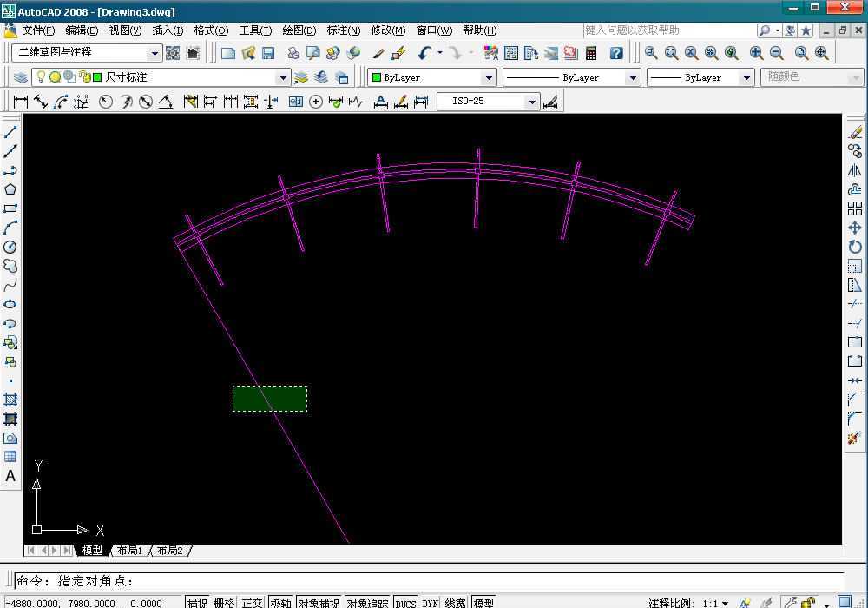868x608 pixels.
Task: Select the Array modify tool
Action: pyautogui.click(x=855, y=208)
